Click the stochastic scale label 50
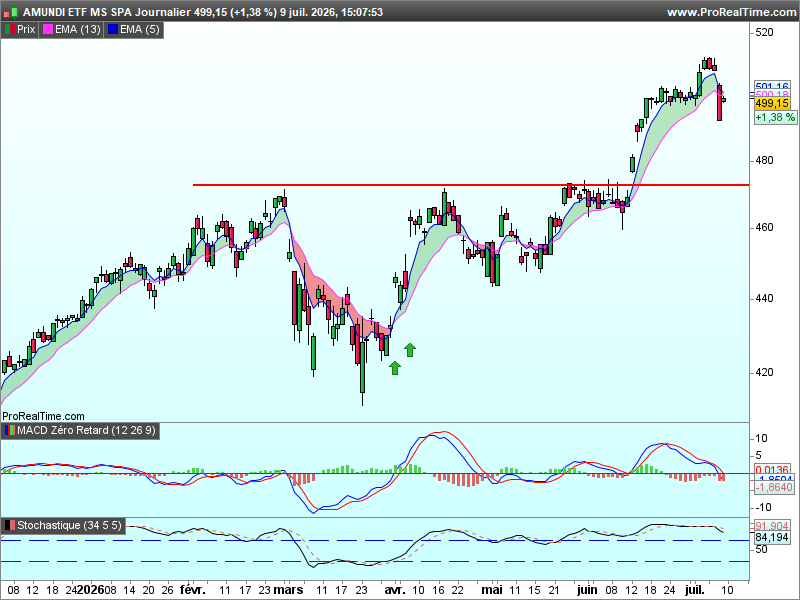This screenshot has width=800, height=600. pyautogui.click(x=761, y=549)
